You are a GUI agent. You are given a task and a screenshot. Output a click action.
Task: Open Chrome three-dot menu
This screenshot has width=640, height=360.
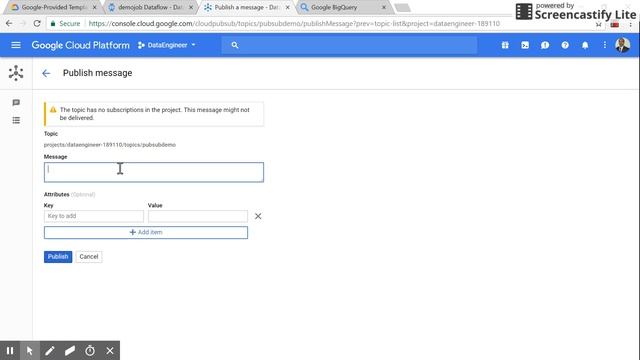(x=631, y=24)
